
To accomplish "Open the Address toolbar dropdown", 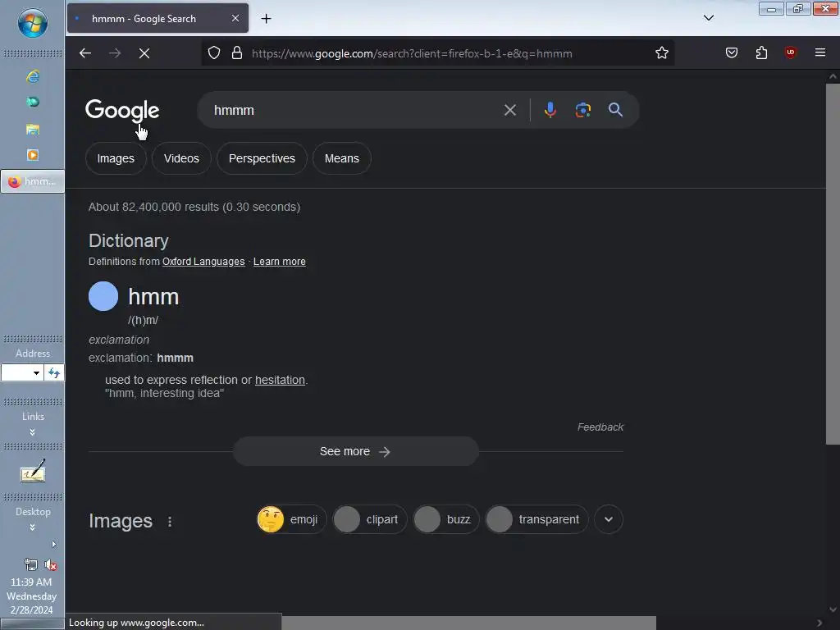I will 36,373.
